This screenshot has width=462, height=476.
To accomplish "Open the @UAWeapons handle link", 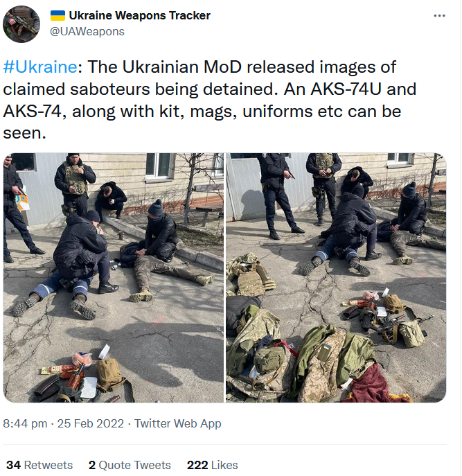I will (x=87, y=32).
